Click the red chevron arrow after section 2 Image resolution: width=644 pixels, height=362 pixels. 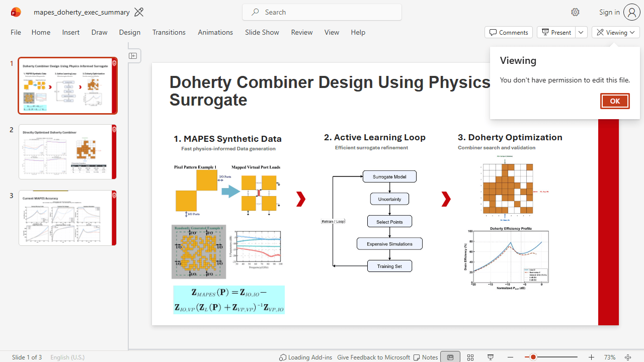[x=446, y=199]
